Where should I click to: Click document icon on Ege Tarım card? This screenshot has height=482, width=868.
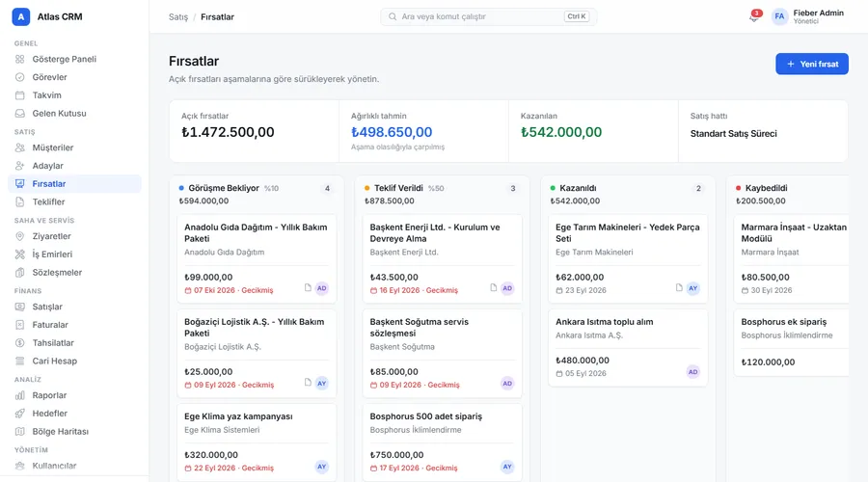pyautogui.click(x=679, y=288)
